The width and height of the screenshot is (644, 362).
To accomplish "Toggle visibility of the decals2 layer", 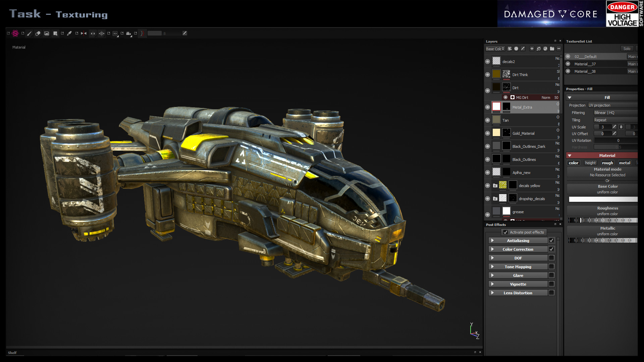I will [x=488, y=61].
